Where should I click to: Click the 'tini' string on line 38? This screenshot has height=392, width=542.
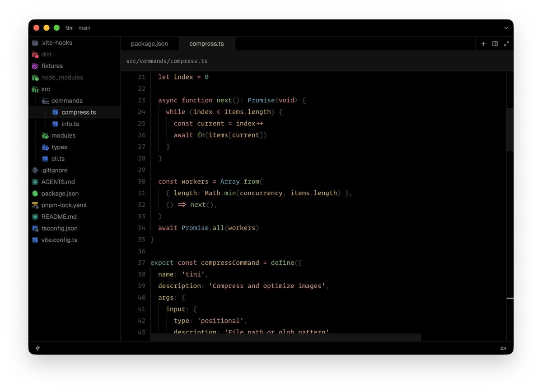193,274
